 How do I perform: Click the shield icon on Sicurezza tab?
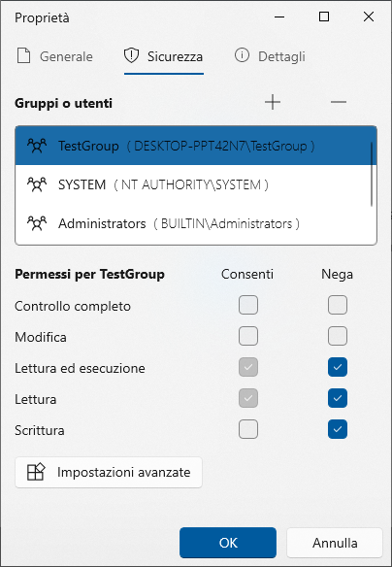(131, 56)
